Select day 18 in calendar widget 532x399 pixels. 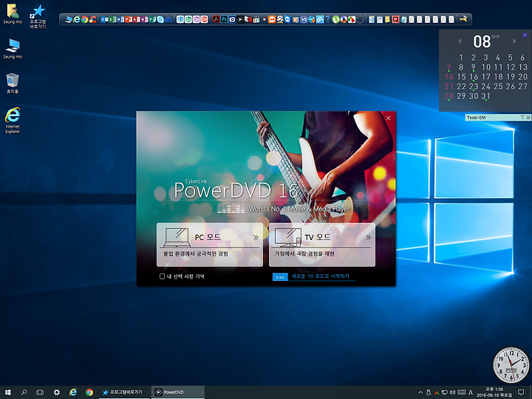(498, 77)
